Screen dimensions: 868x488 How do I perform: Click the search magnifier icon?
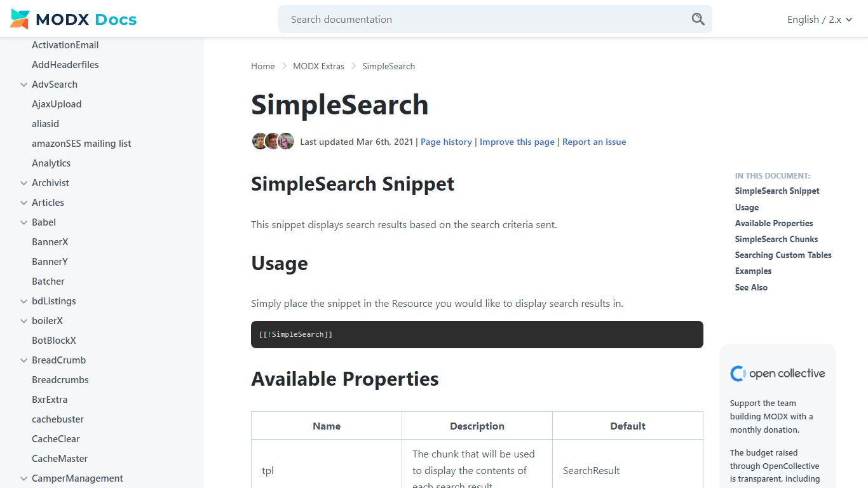point(698,19)
